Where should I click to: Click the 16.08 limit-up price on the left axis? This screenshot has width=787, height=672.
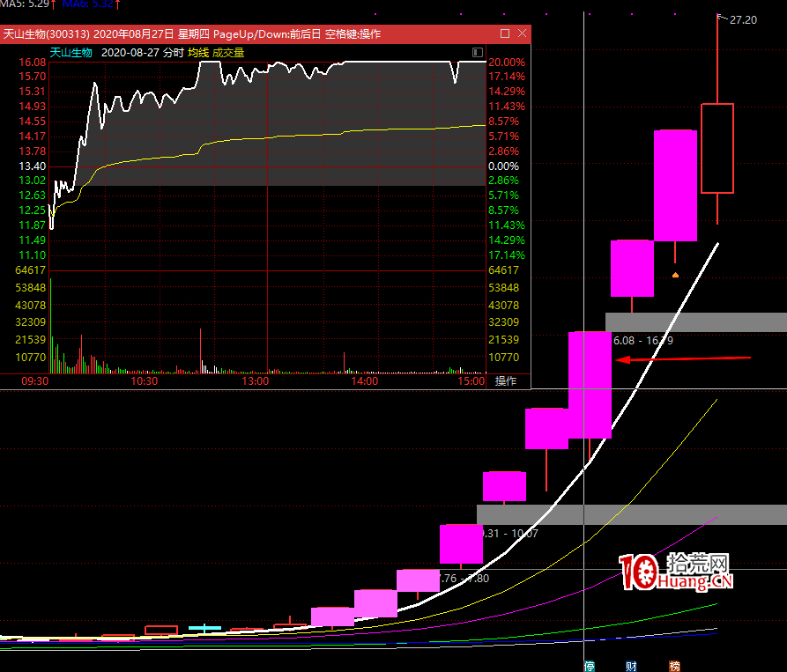point(32,63)
